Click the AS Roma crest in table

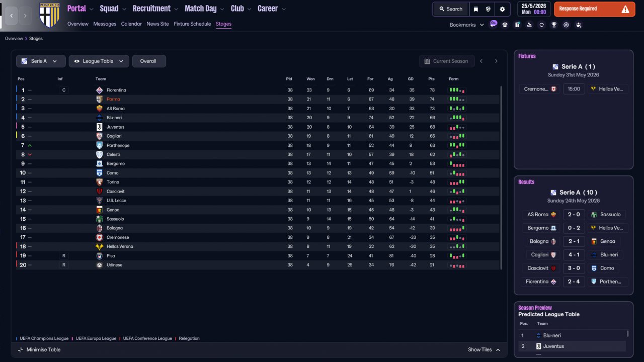tap(100, 109)
